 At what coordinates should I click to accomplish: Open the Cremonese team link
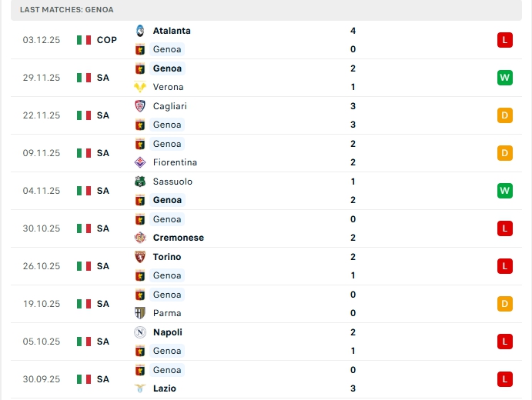(x=178, y=238)
